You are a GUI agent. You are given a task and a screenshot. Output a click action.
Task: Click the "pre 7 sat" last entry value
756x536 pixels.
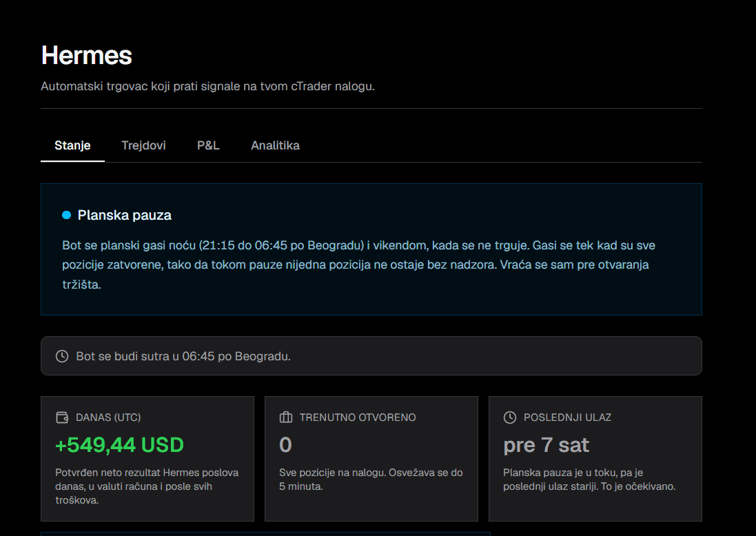[546, 445]
